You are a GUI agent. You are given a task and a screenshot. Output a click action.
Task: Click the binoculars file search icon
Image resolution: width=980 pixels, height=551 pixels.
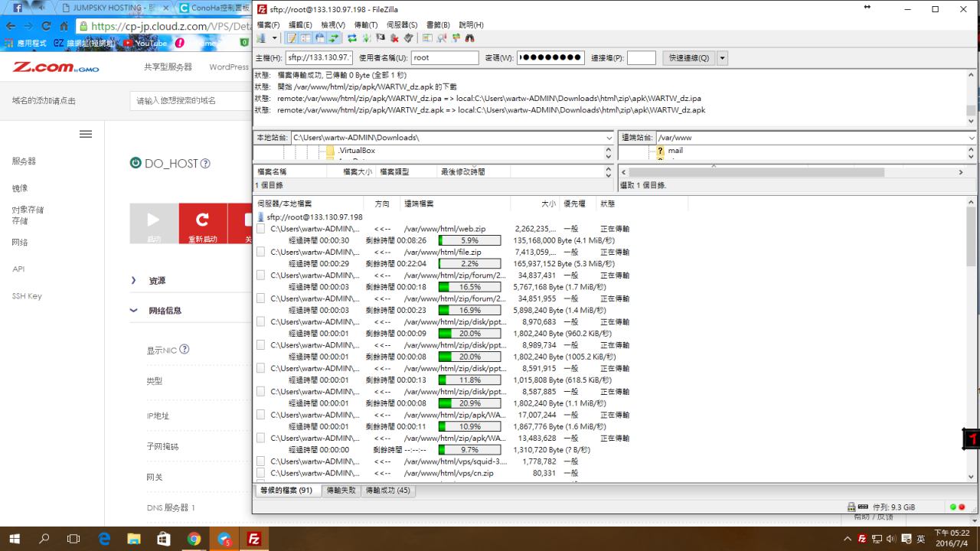coord(469,38)
